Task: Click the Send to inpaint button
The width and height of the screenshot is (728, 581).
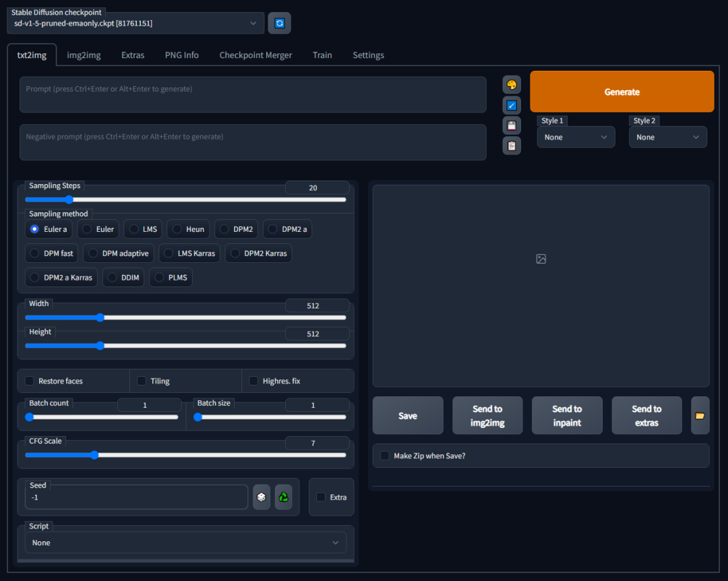Action: point(567,416)
